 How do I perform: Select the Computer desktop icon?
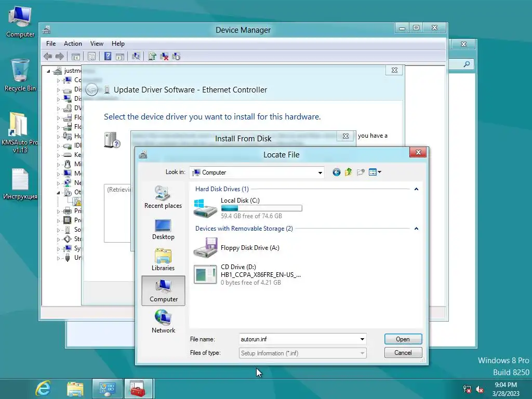20,22
